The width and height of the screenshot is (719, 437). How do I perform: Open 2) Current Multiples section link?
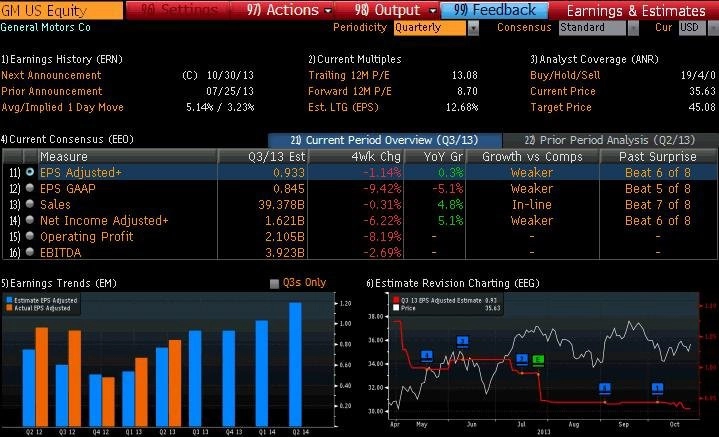[x=355, y=59]
